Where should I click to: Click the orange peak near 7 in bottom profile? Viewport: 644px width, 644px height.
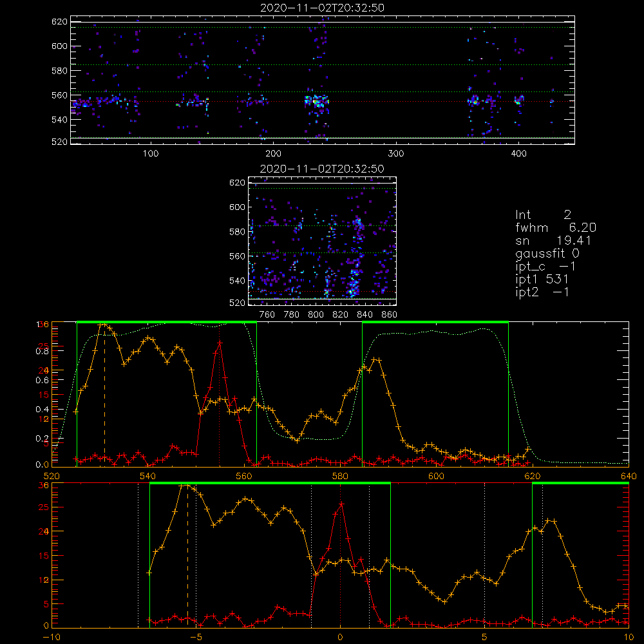551,521
